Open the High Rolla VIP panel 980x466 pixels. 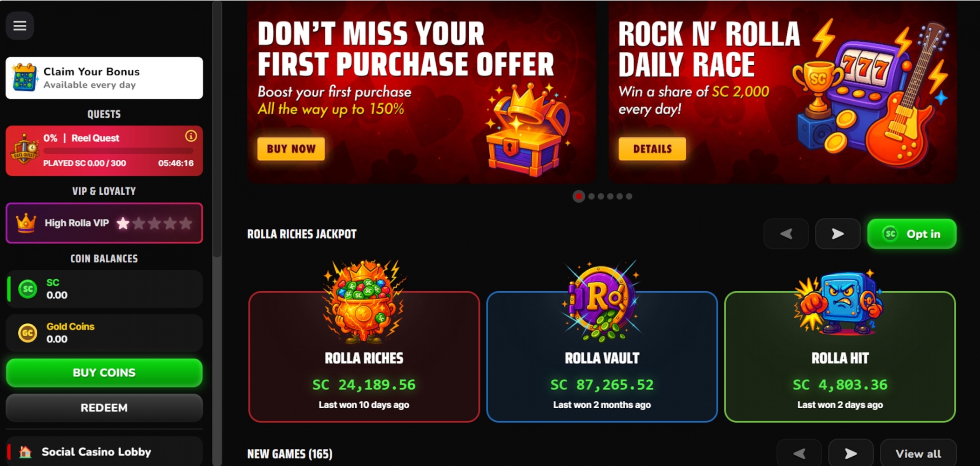tap(104, 223)
